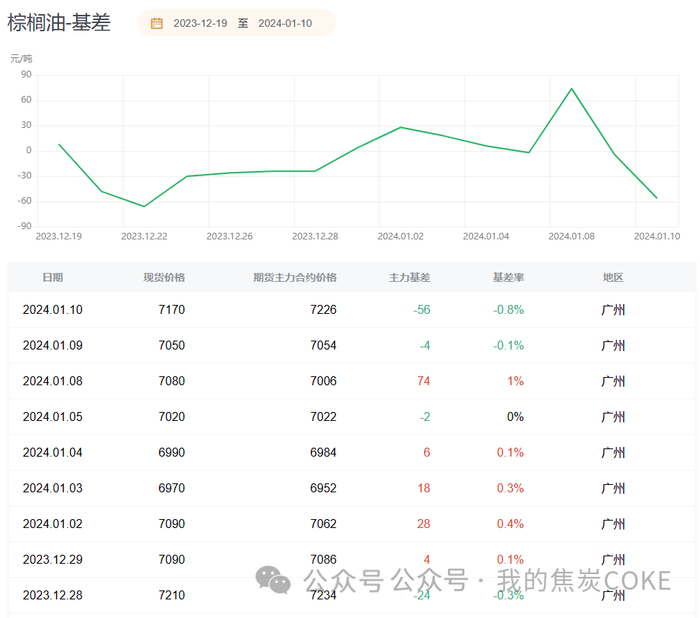Viewport: 700px width, 618px height.
Task: Click the 主力基差 column header
Action: click(409, 277)
